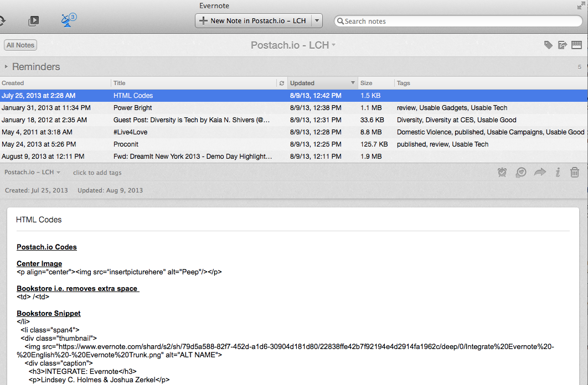Switch the note list view layout icon
The width and height of the screenshot is (588, 385).
(576, 45)
